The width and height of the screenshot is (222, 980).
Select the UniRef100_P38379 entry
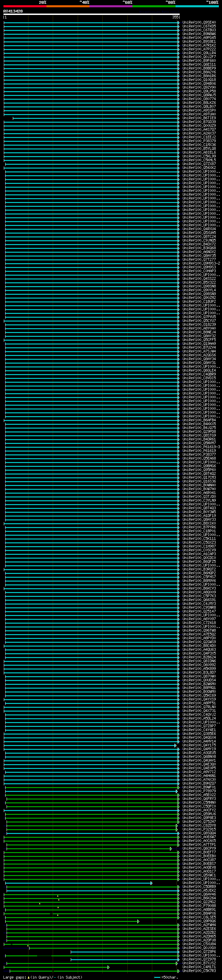(199, 141)
